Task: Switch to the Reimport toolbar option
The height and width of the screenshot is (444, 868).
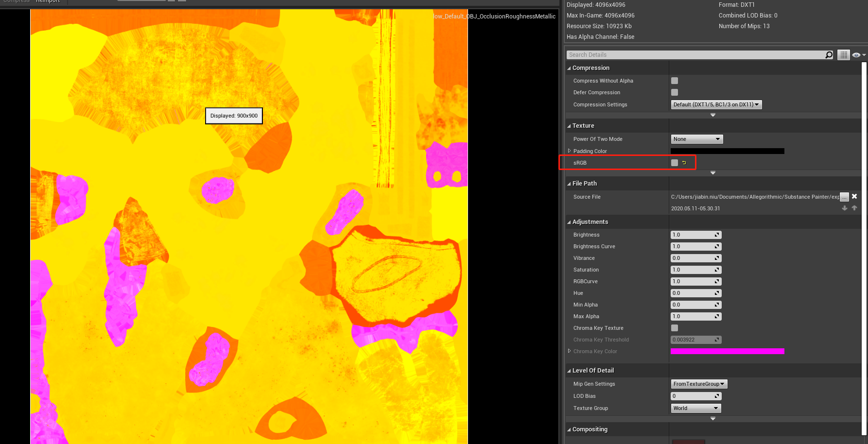Action: pyautogui.click(x=48, y=1)
